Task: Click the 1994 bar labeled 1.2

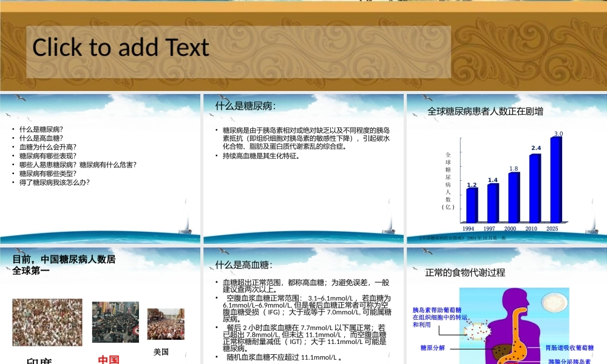Action: pyautogui.click(x=470, y=205)
